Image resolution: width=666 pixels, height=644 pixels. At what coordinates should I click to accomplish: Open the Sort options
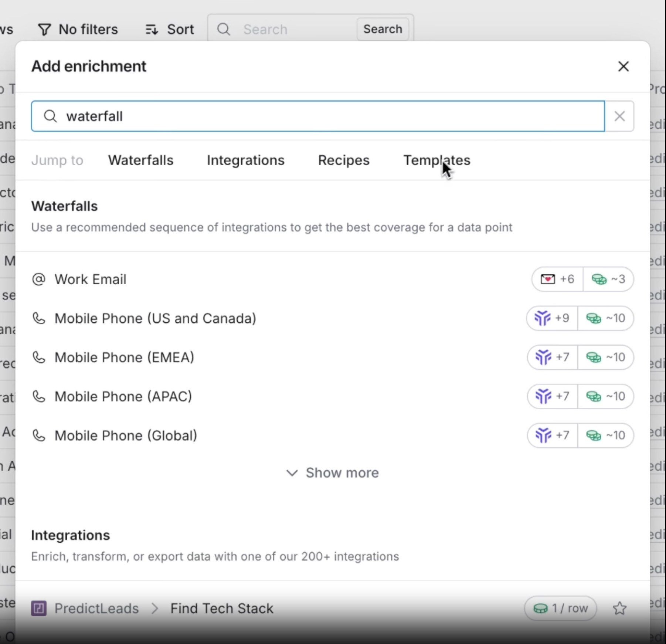coord(170,29)
